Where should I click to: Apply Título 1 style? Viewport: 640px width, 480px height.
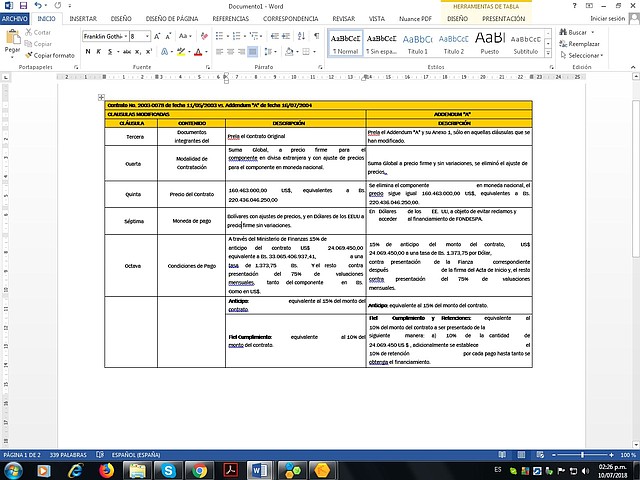point(418,43)
